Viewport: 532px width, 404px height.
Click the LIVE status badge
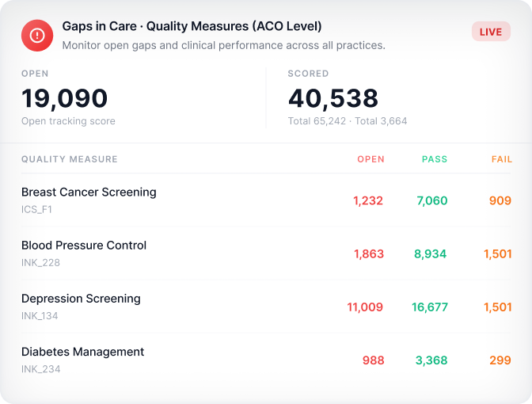click(x=491, y=32)
